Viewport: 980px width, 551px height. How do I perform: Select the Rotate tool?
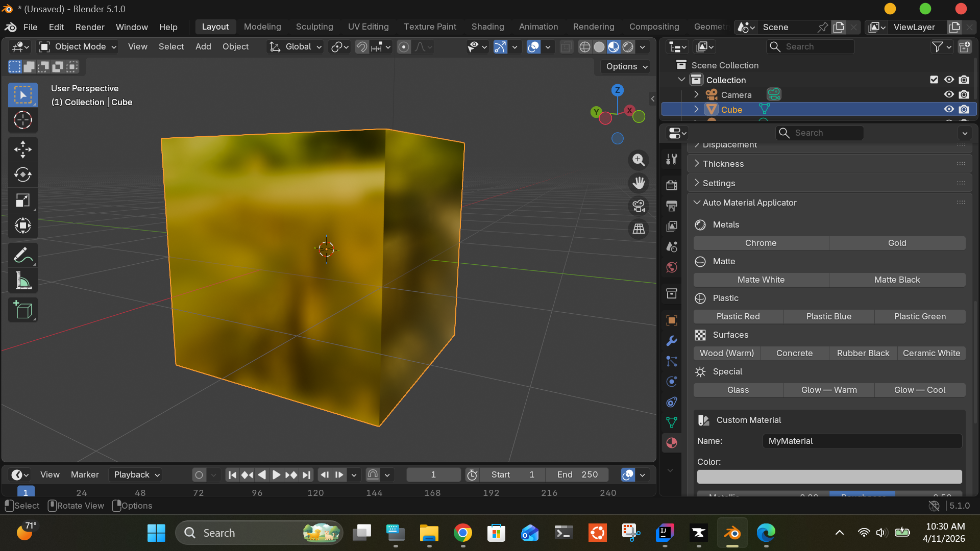tap(22, 175)
